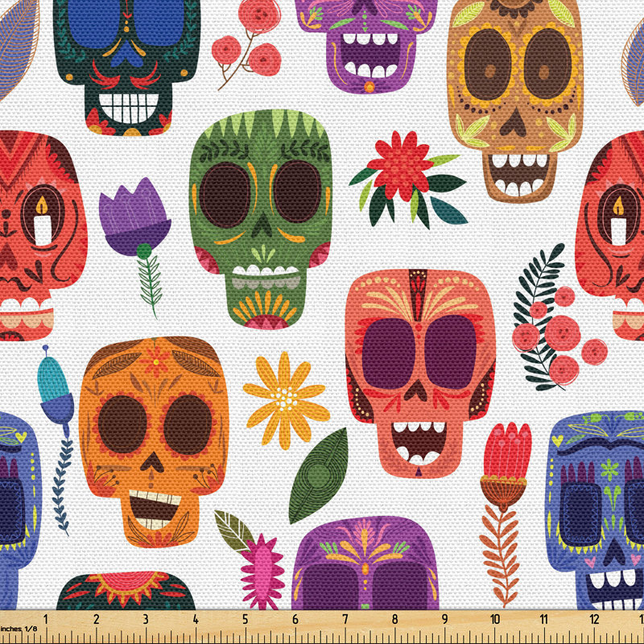Click the red flower with green leaves
This screenshot has width=644, height=644.
408,180
